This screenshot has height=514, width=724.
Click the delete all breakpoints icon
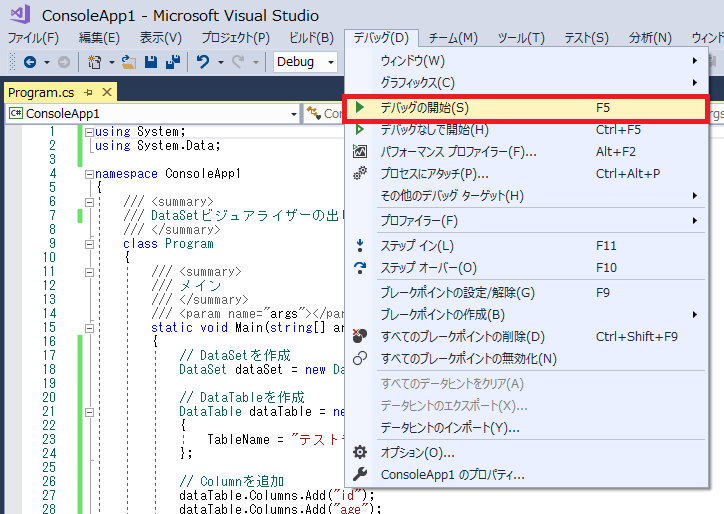(360, 336)
